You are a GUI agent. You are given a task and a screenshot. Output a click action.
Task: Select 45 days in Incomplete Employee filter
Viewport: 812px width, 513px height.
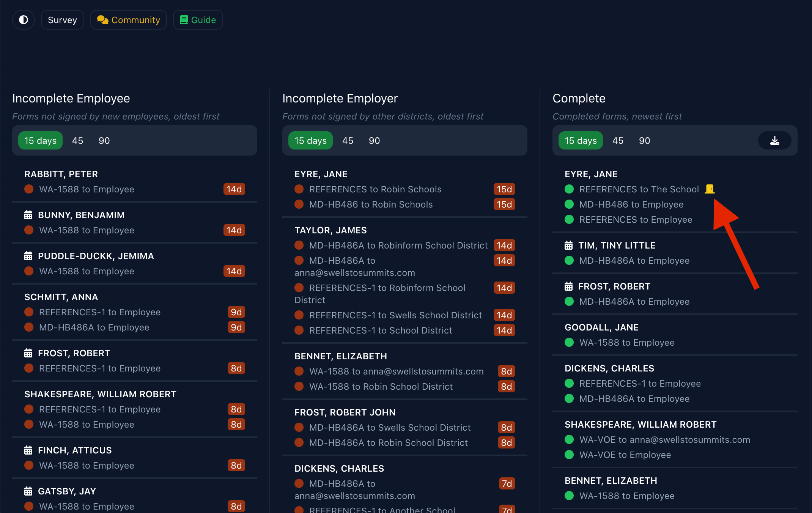point(77,141)
